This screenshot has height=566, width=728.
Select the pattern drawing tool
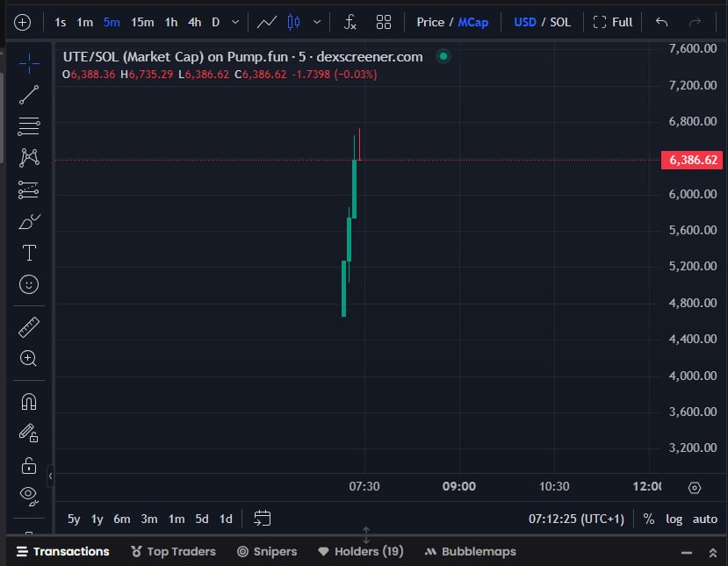tap(29, 158)
